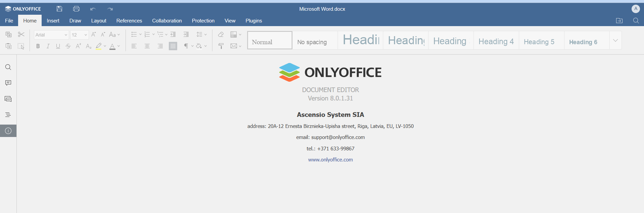The width and height of the screenshot is (644, 213).
Task: Switch to the Layout tab
Action: pos(99,21)
